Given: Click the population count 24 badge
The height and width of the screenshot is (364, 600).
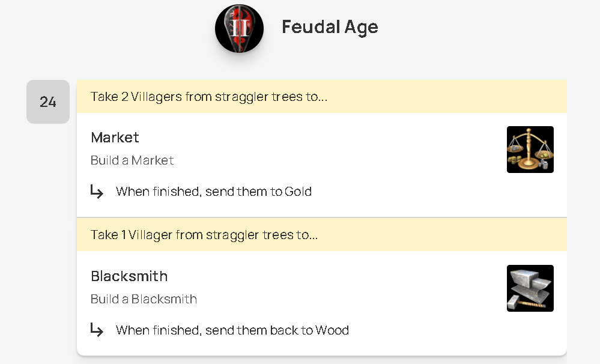Looking at the screenshot, I should click(48, 102).
